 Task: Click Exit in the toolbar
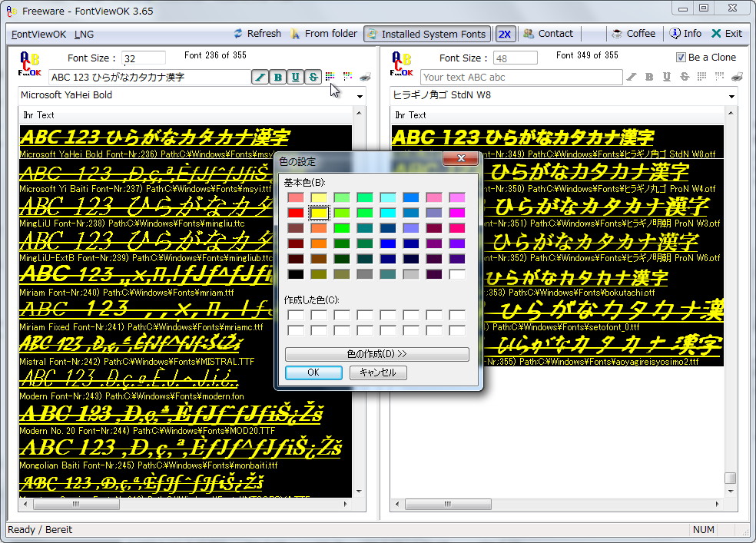[727, 34]
